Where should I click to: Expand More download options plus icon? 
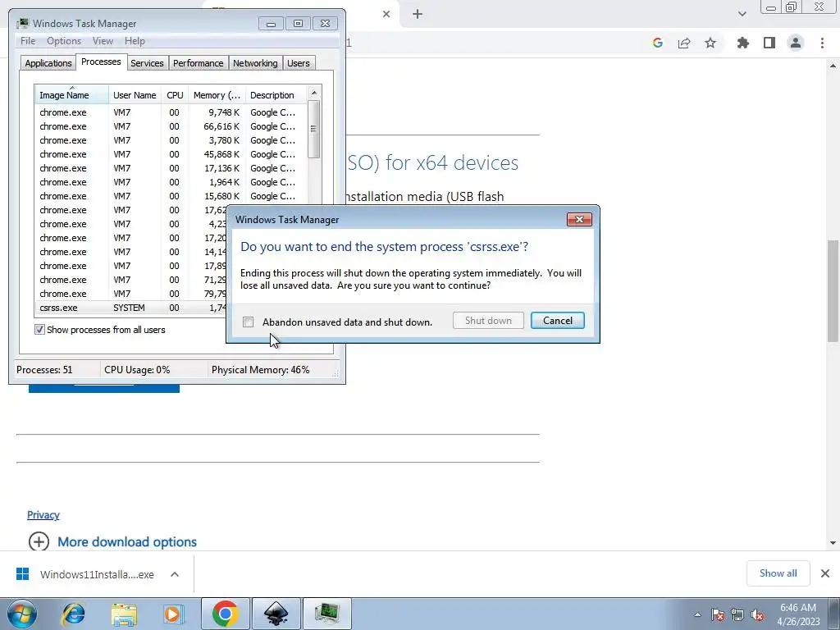tap(39, 541)
